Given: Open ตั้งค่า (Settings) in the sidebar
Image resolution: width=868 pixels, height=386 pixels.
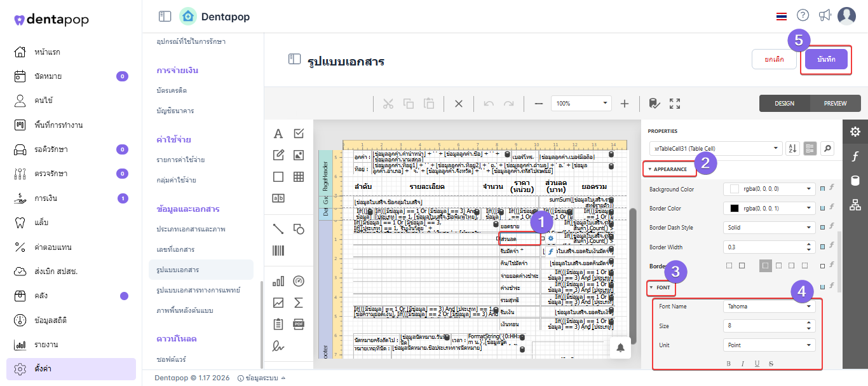Looking at the screenshot, I should point(71,369).
